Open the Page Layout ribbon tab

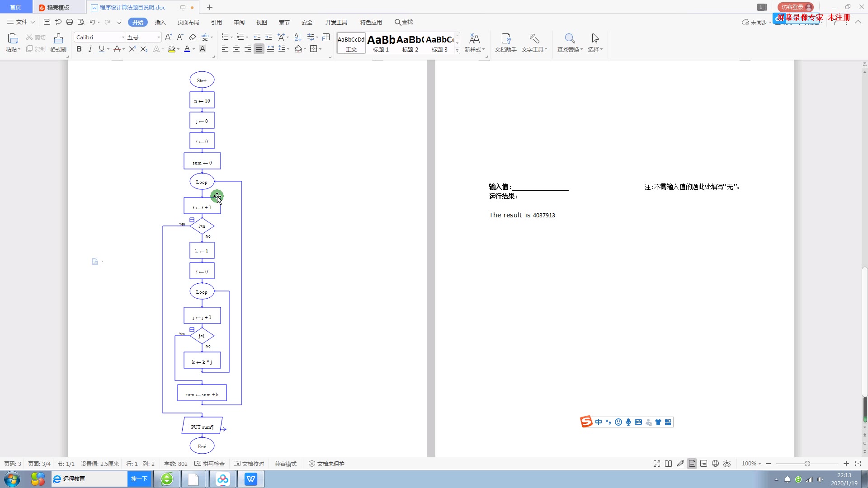click(x=188, y=22)
